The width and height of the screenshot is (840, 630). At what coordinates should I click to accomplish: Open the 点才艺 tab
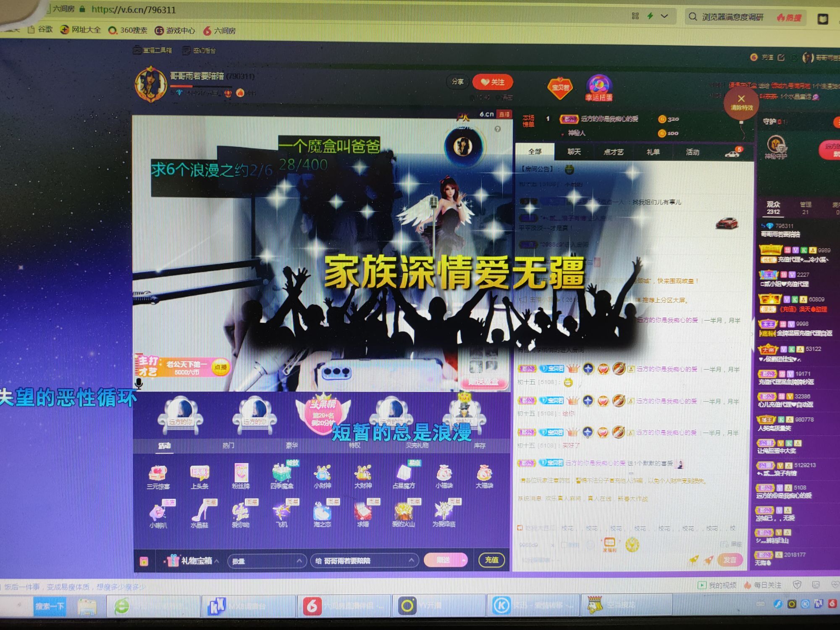(x=613, y=152)
